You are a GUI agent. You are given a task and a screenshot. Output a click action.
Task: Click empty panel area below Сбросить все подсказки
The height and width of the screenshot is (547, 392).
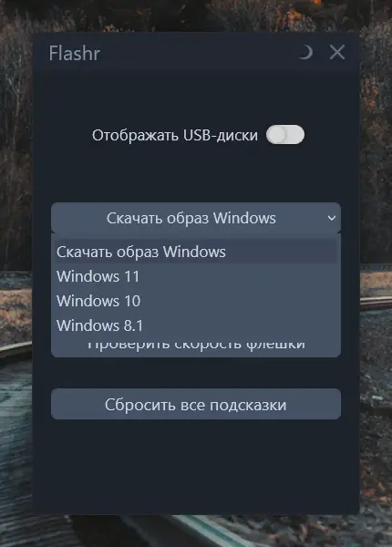(x=196, y=466)
